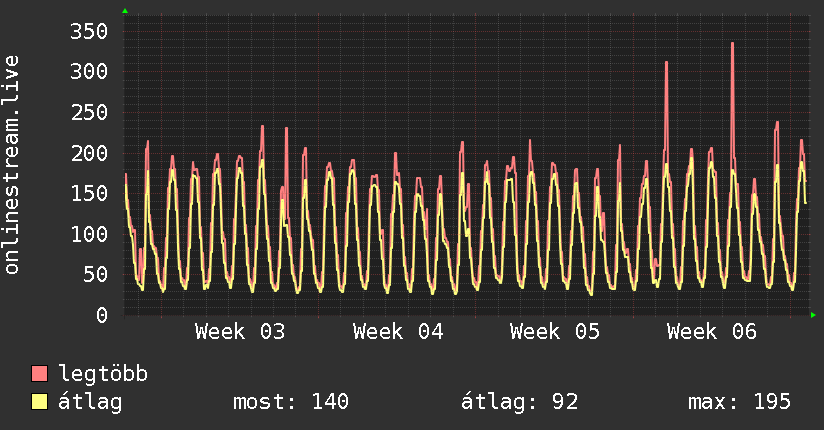Click the green arrow ending the X axis

coord(814,315)
